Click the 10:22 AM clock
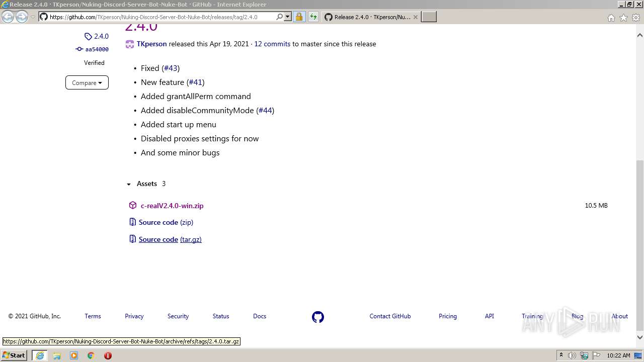The image size is (644, 362). 618,355
